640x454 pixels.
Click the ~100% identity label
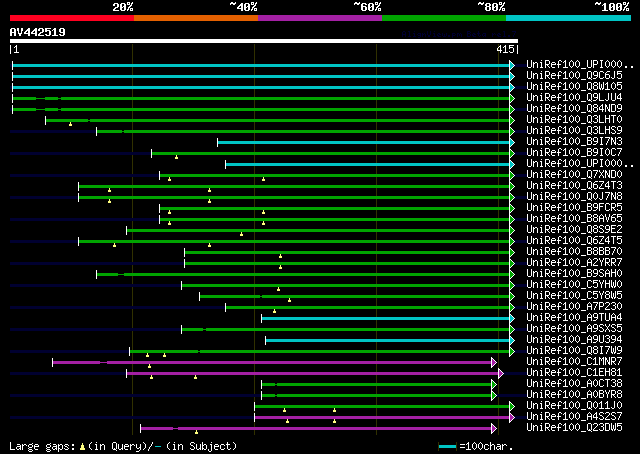pos(612,7)
